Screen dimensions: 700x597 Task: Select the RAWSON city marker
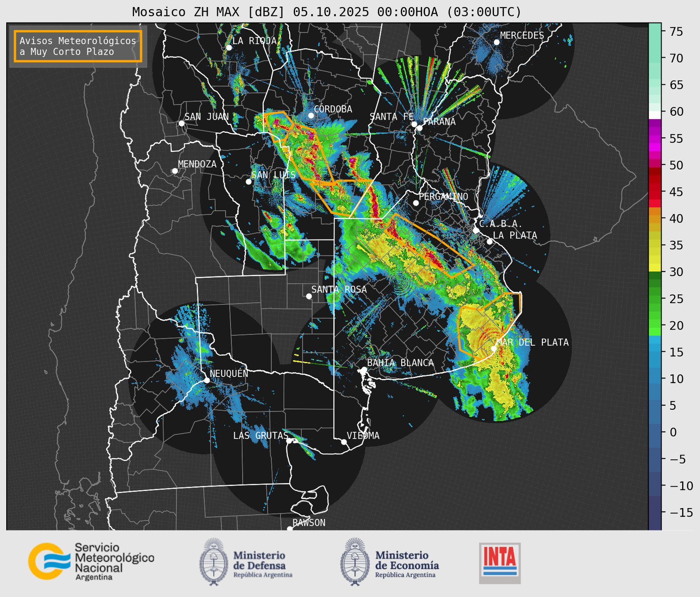[x=290, y=529]
